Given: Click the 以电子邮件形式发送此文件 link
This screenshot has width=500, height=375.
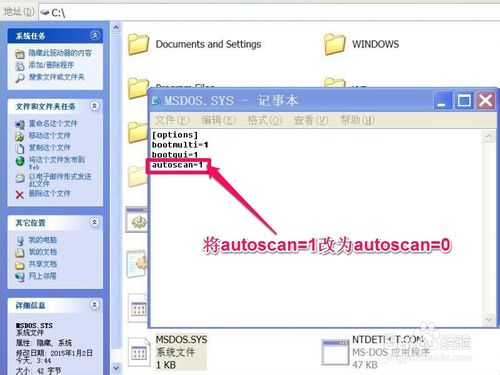Looking at the screenshot, I should point(60,180).
